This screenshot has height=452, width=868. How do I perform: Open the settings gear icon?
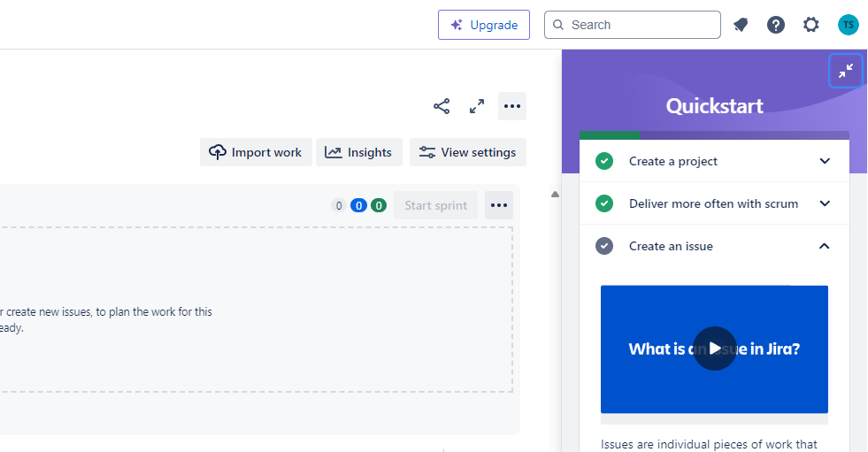point(811,25)
